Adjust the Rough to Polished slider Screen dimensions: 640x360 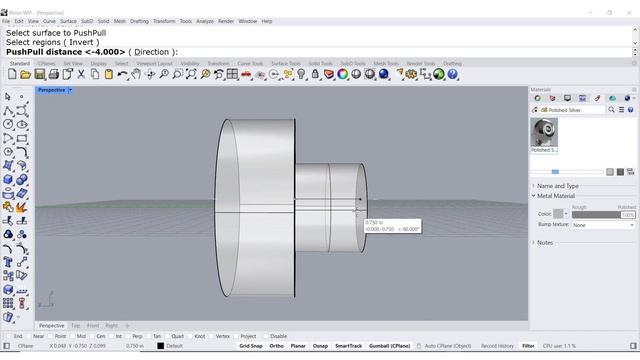coord(603,214)
